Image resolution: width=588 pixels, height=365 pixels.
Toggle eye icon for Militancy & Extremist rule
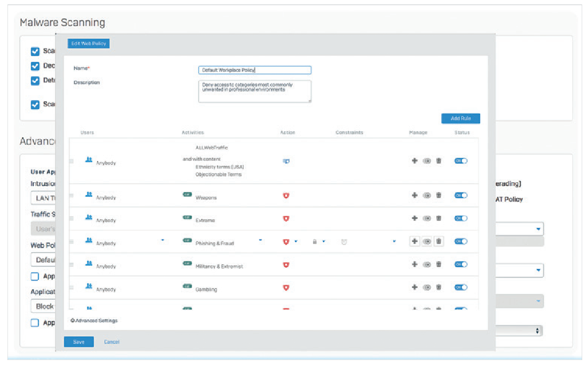click(427, 264)
